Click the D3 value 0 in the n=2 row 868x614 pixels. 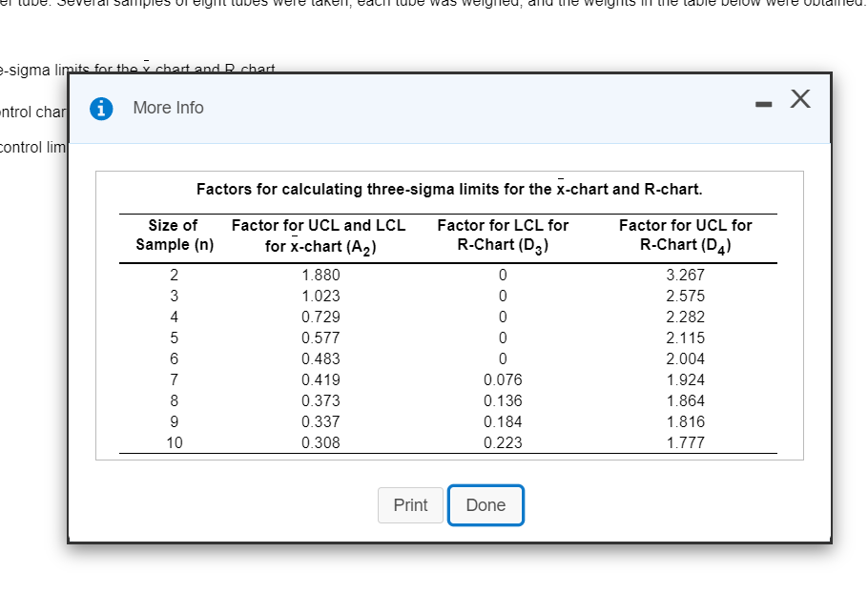(x=503, y=275)
